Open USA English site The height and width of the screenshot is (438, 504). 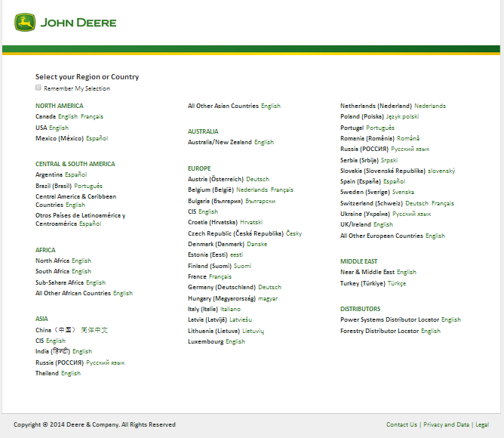point(58,128)
